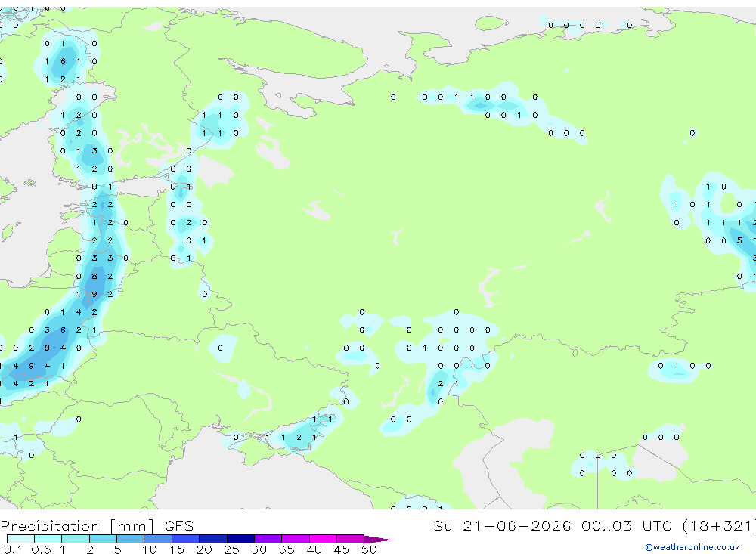Click the 0.5–1 mm legend color swatch
Image resolution: width=756 pixels, height=554 pixels.
[48, 539]
